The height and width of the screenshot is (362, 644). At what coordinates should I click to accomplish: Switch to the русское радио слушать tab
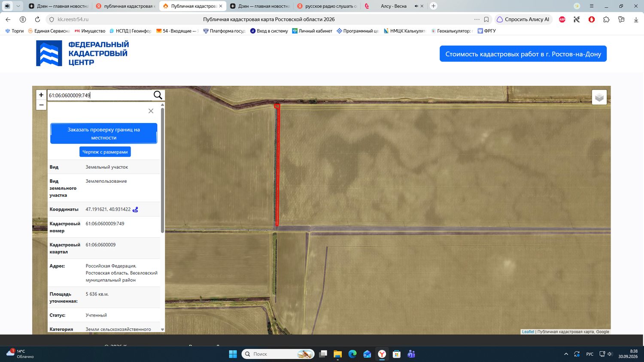[327, 6]
